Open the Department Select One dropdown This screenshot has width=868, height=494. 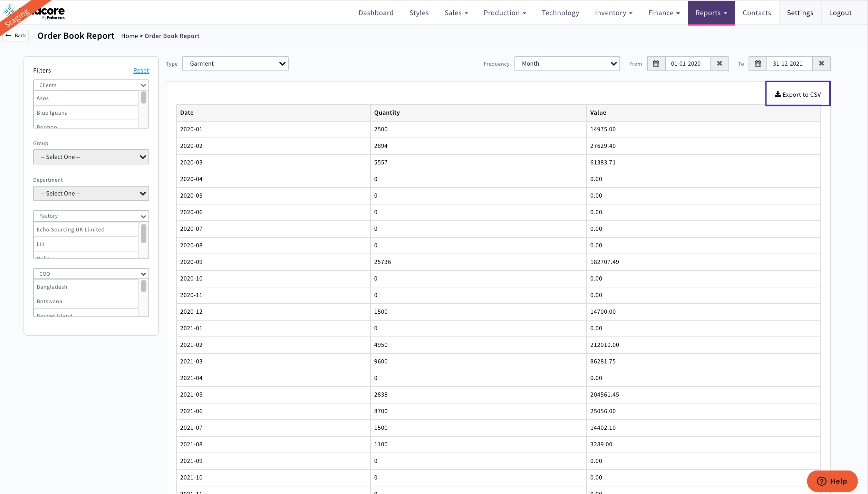[x=91, y=193]
